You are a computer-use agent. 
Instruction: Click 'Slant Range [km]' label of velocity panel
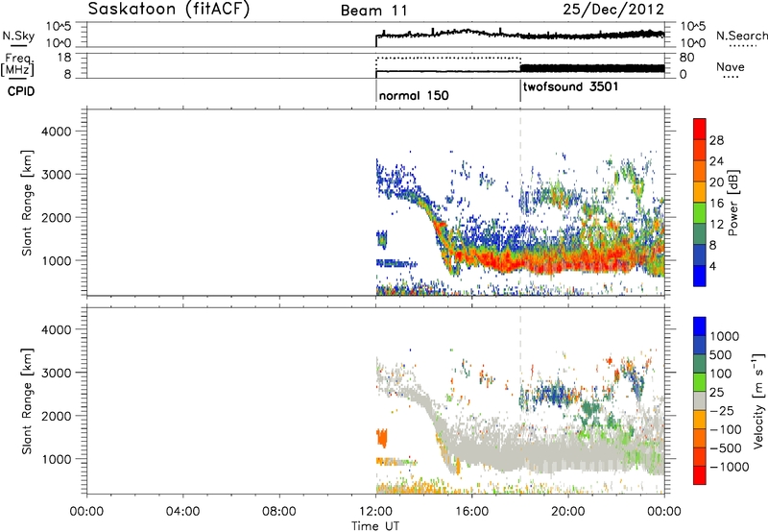(28, 401)
